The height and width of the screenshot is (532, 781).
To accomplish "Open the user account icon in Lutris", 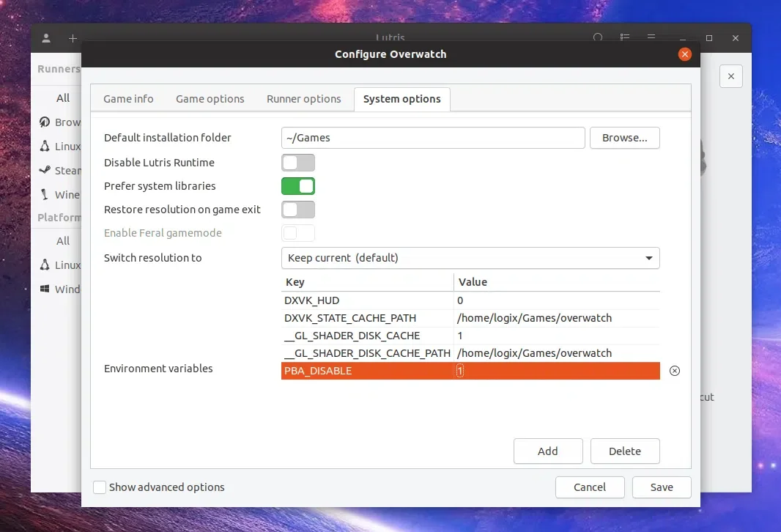I will pyautogui.click(x=46, y=38).
